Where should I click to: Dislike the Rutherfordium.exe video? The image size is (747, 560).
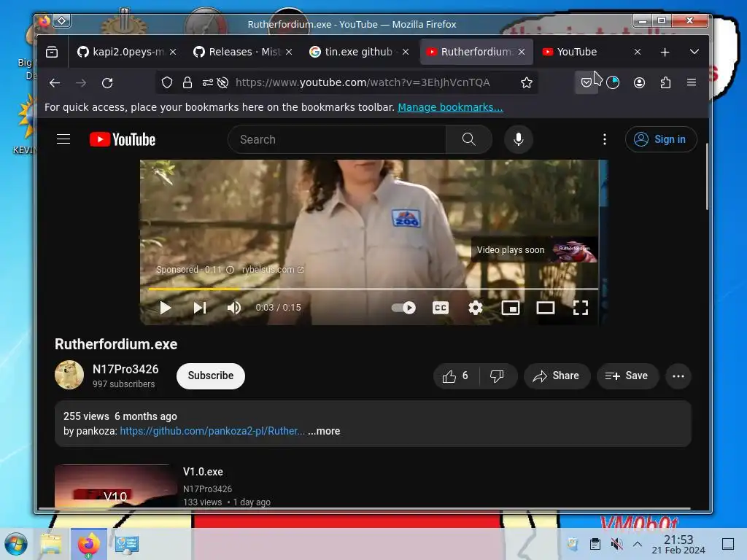click(497, 376)
